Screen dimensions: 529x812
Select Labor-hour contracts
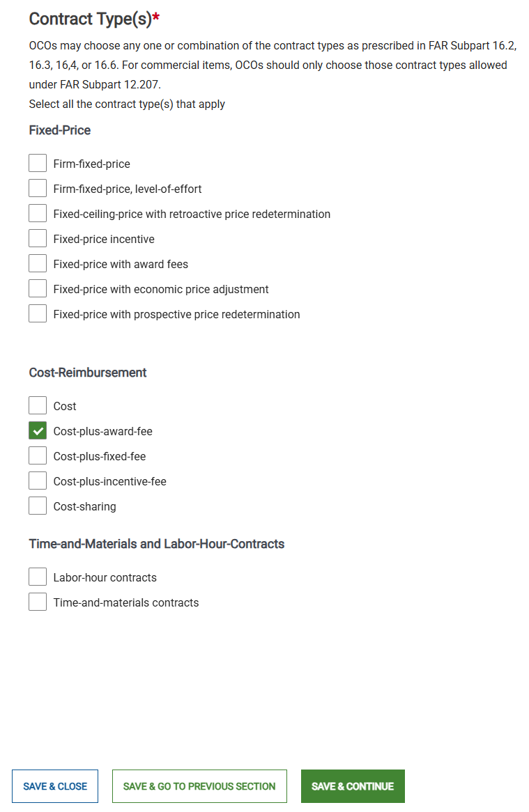pos(38,576)
